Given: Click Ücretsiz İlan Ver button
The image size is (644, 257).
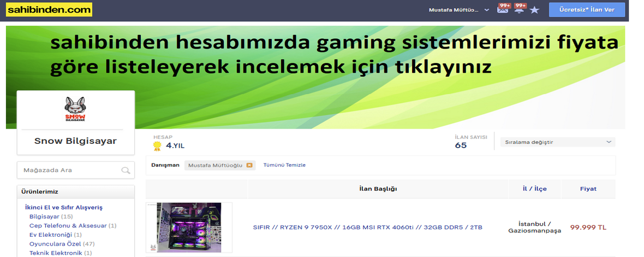Looking at the screenshot, I should pos(587,10).
